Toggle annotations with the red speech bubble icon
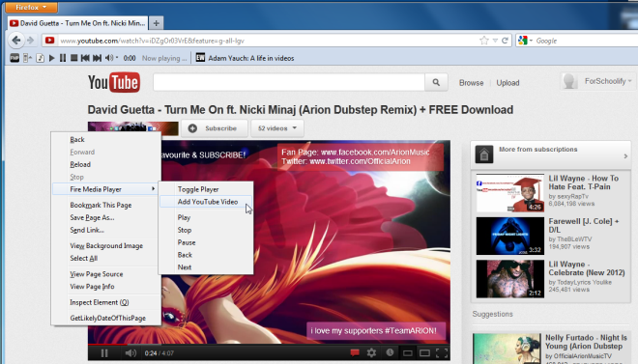 point(355,353)
